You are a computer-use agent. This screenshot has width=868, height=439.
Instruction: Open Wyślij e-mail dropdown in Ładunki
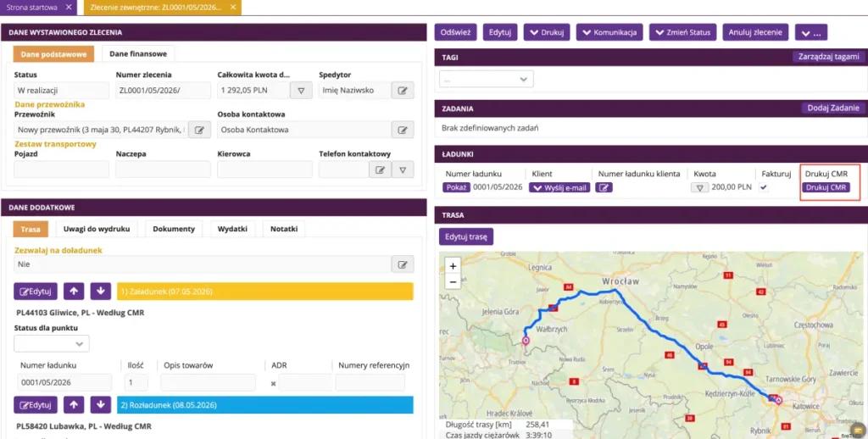pos(559,187)
